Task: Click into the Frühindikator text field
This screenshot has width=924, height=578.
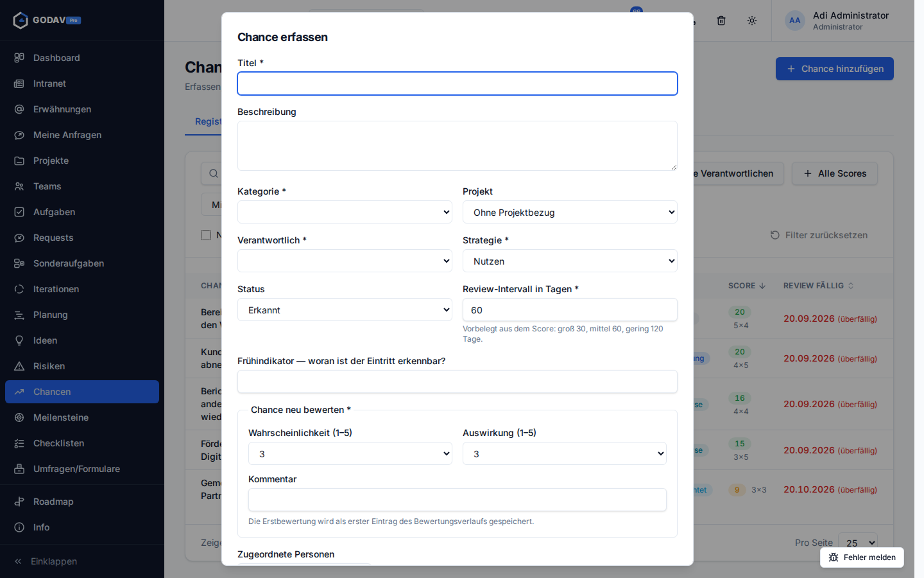Action: coord(458,381)
